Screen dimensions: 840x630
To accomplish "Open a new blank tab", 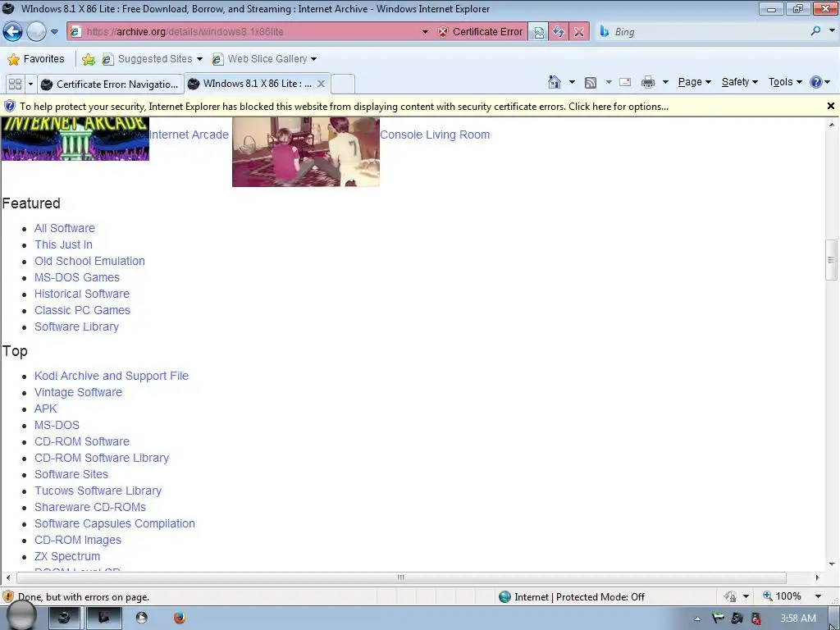I will point(343,84).
